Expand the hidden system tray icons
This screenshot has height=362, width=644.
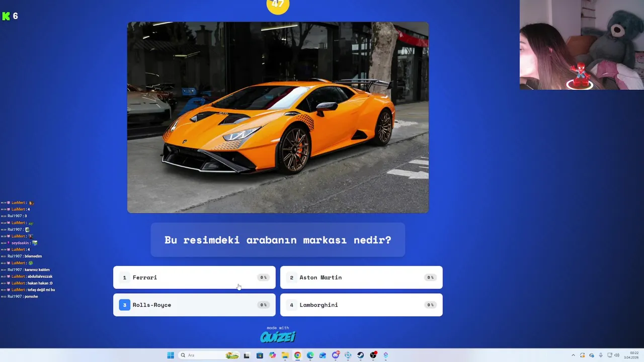[x=574, y=355]
